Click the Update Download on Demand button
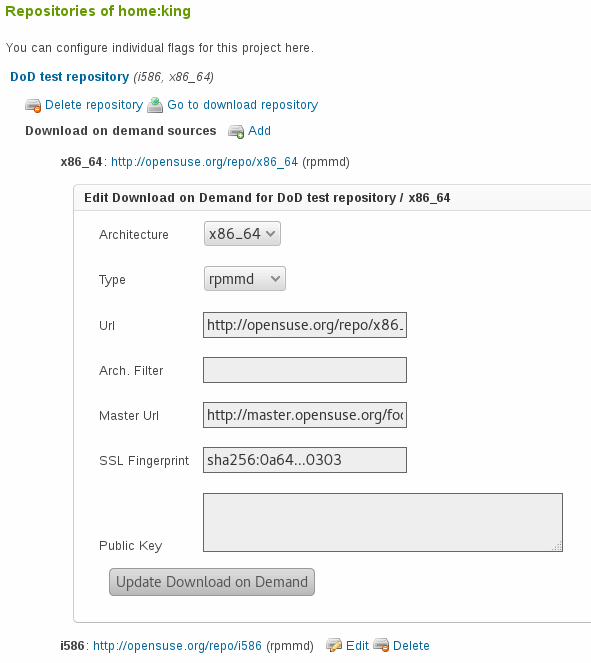 tap(212, 582)
